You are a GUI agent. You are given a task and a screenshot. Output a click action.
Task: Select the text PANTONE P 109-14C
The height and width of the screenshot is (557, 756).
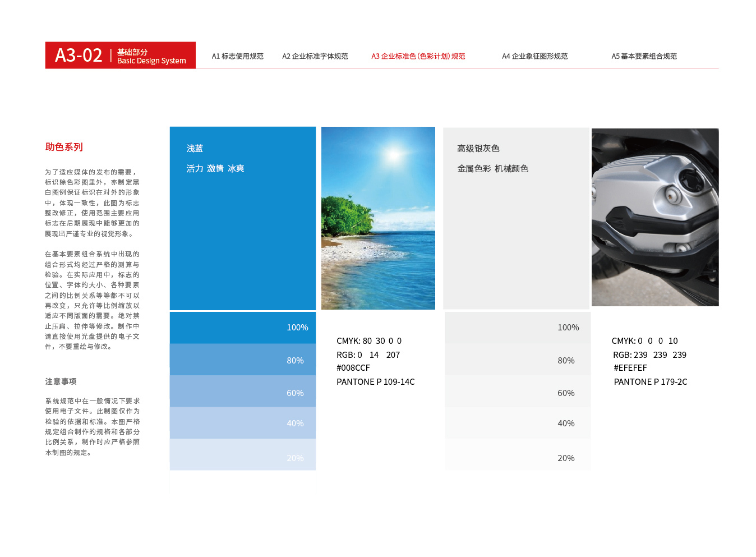(376, 382)
